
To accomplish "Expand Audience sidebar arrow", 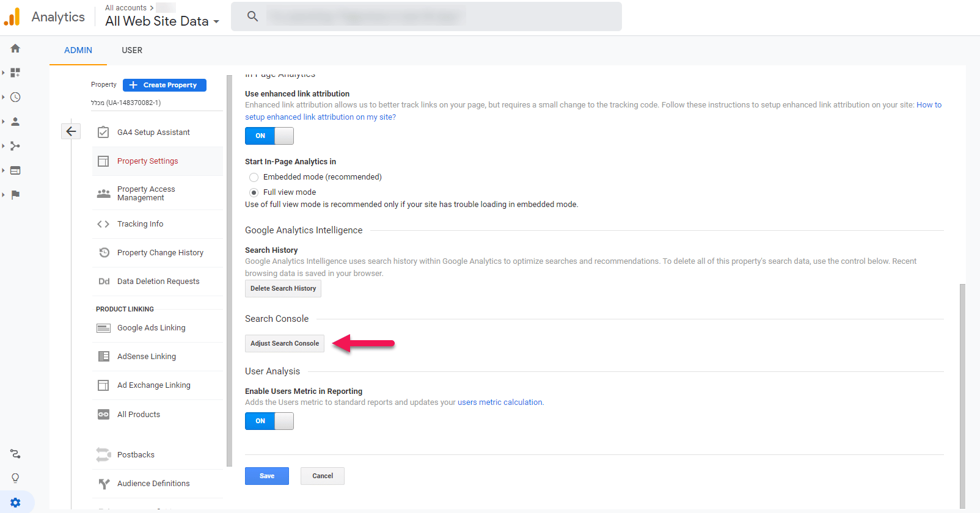I will tap(4, 122).
